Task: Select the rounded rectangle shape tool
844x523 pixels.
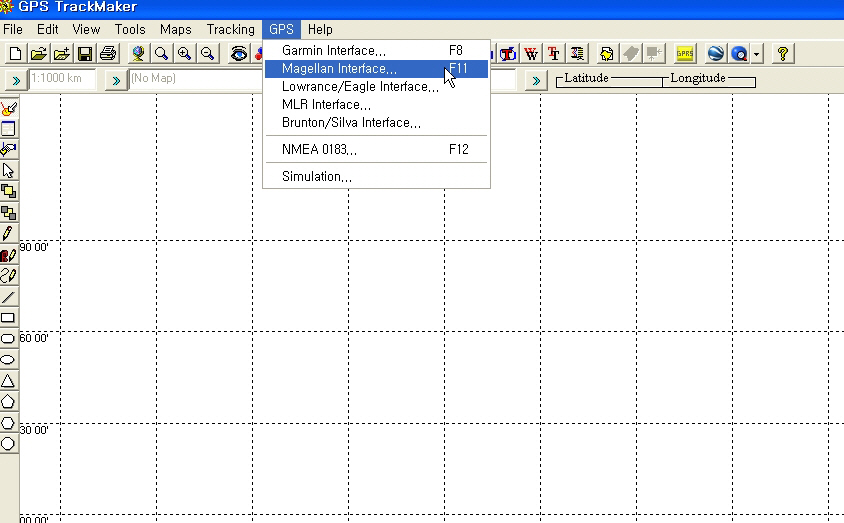Action: 9,338
